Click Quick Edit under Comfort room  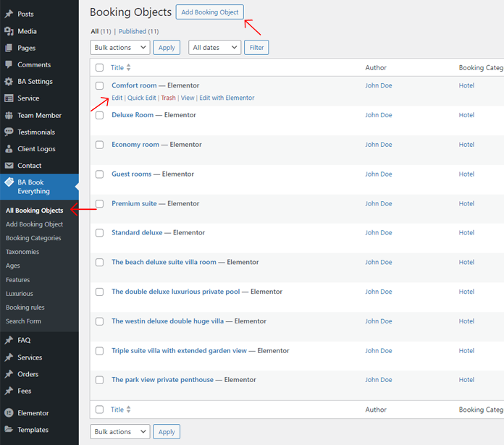point(142,98)
